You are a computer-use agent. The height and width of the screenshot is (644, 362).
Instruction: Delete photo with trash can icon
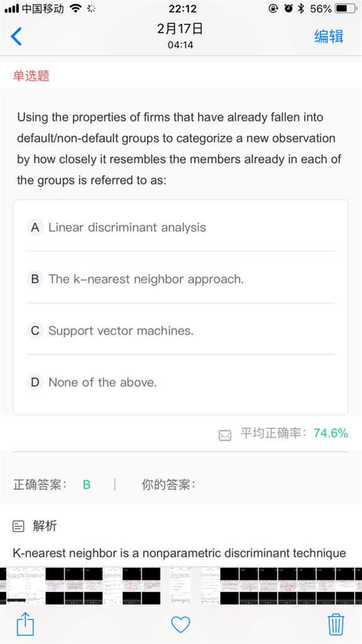[x=336, y=625]
